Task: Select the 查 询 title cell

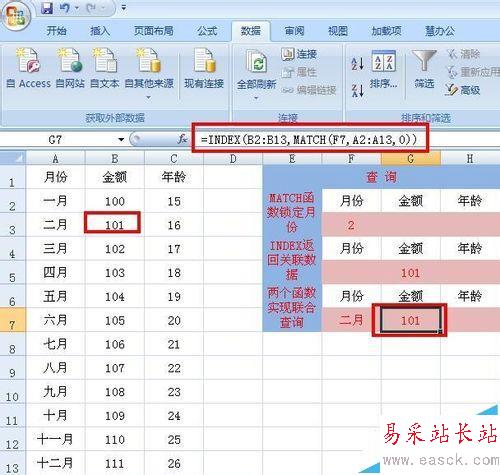Action: point(381,177)
